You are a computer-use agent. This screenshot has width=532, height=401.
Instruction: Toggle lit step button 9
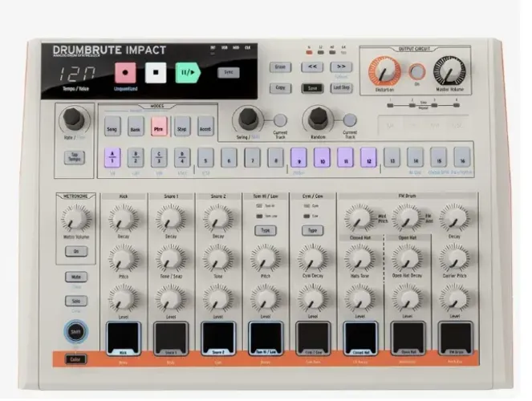[299, 158]
